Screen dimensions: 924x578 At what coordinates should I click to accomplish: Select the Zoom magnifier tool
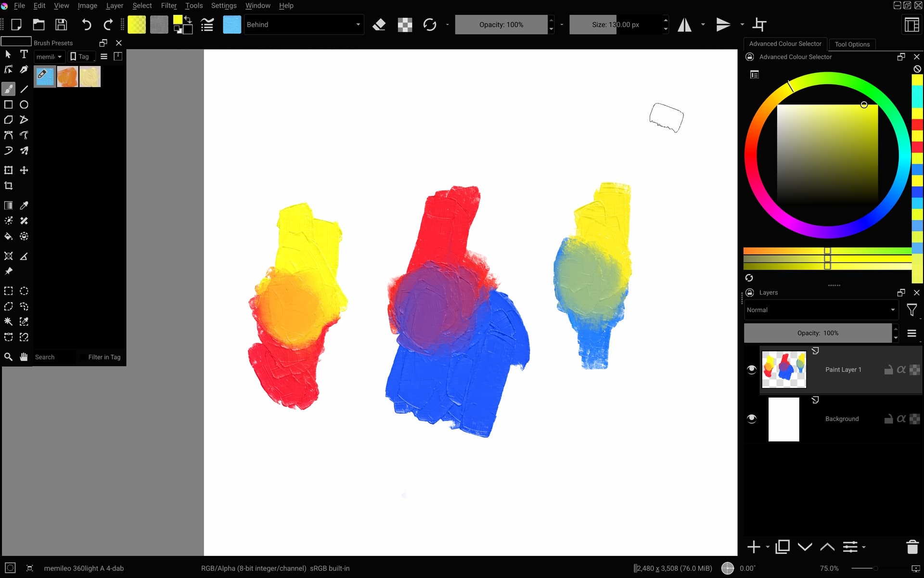tap(8, 357)
